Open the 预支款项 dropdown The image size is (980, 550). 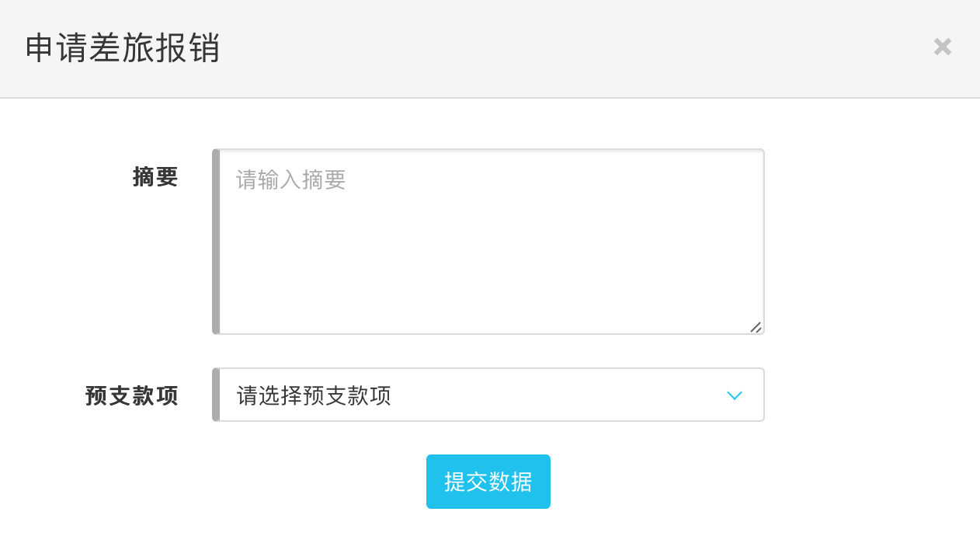(491, 395)
